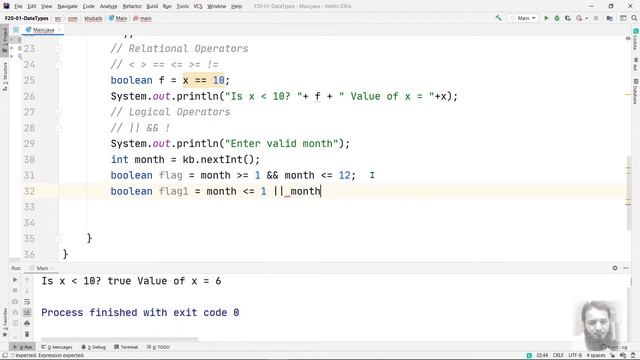Open the VCS menu
Screen dimensions: 640x360
(x=198, y=6)
